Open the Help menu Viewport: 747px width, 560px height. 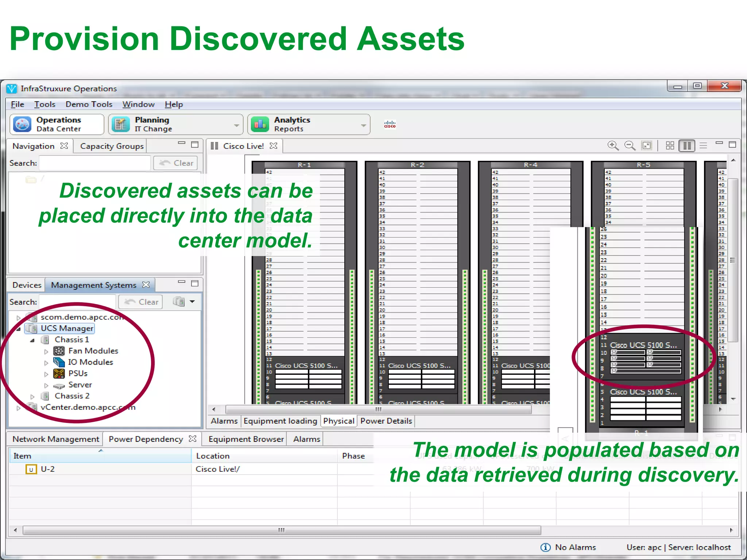[x=174, y=104]
